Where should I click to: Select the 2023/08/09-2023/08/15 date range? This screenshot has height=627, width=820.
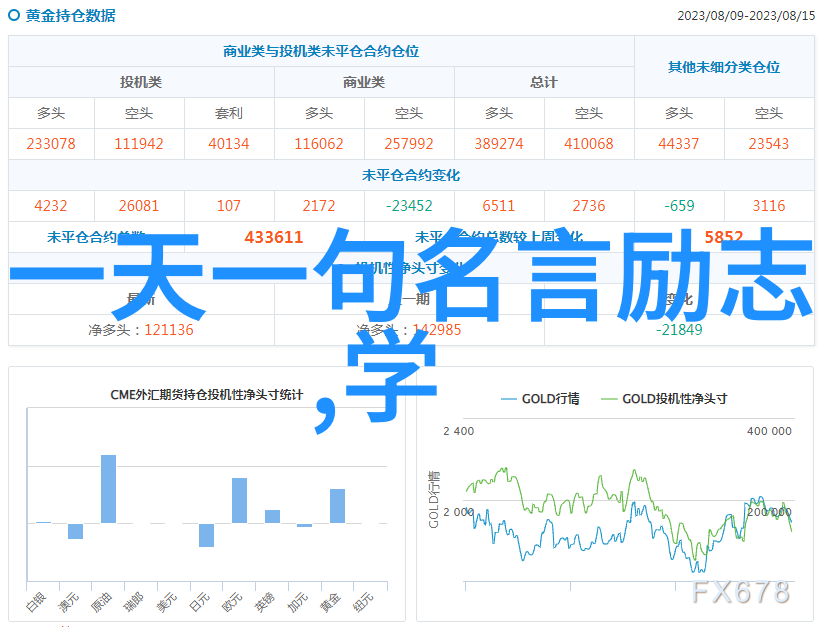745,16
